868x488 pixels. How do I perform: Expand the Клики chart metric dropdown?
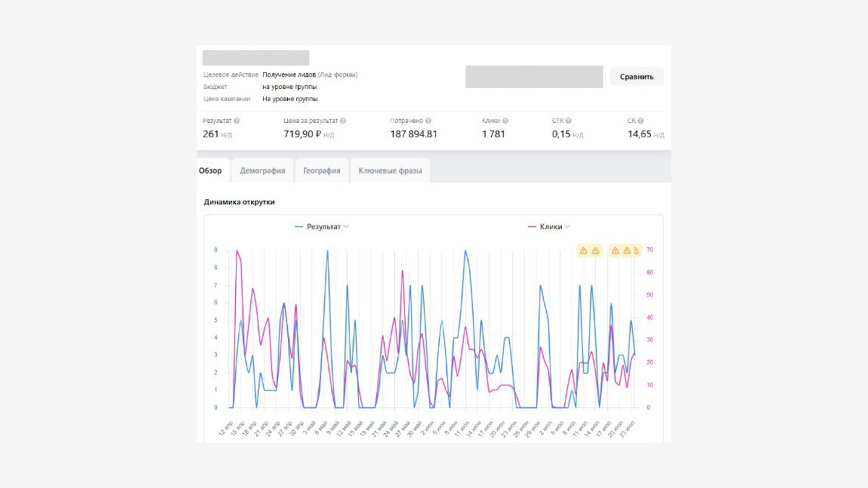pyautogui.click(x=568, y=227)
